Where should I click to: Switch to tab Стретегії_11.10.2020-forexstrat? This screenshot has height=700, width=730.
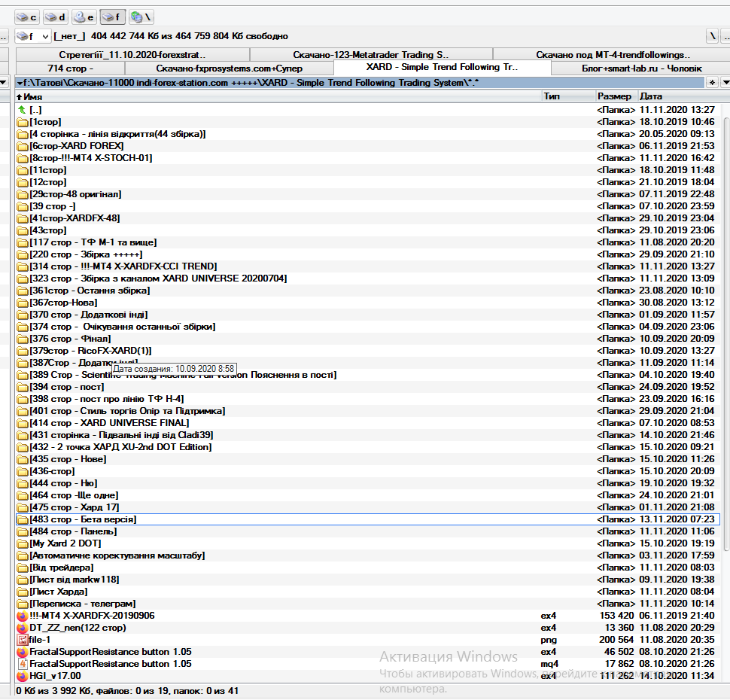[x=132, y=54]
